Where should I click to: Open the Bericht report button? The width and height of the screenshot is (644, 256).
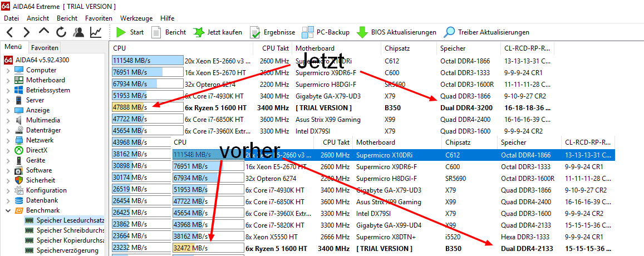pos(169,32)
